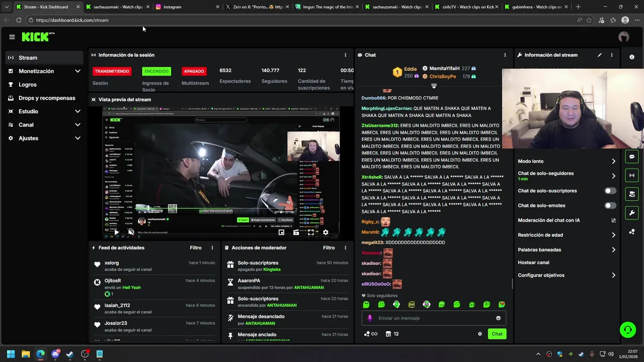The height and width of the screenshot is (362, 644).
Task: Enter fullscreen on stream preview
Action: (x=311, y=232)
